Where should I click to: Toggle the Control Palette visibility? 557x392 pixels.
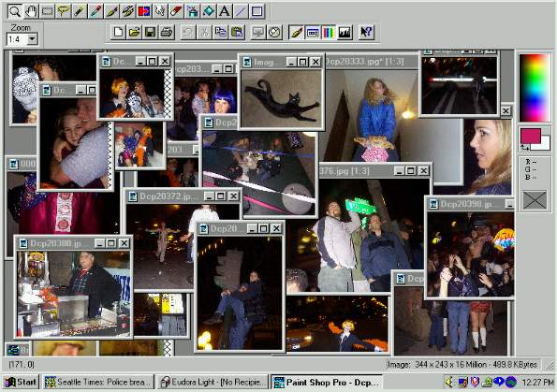313,33
